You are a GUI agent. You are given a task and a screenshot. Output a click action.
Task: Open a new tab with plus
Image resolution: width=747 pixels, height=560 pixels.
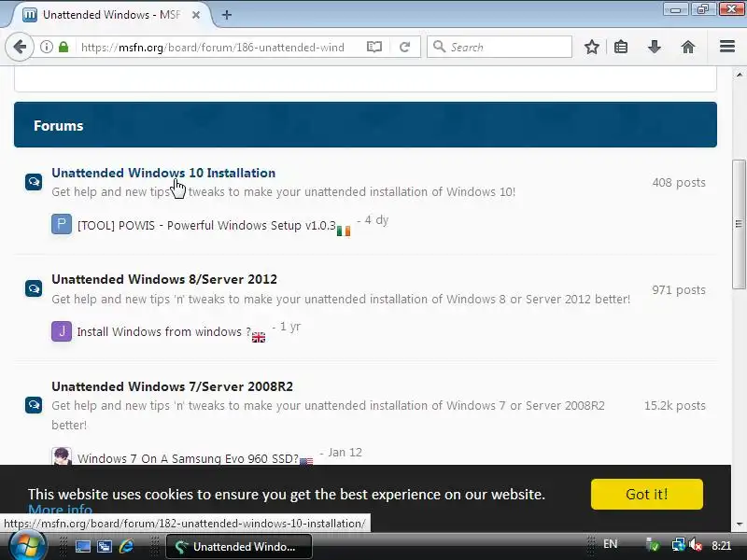(x=227, y=15)
